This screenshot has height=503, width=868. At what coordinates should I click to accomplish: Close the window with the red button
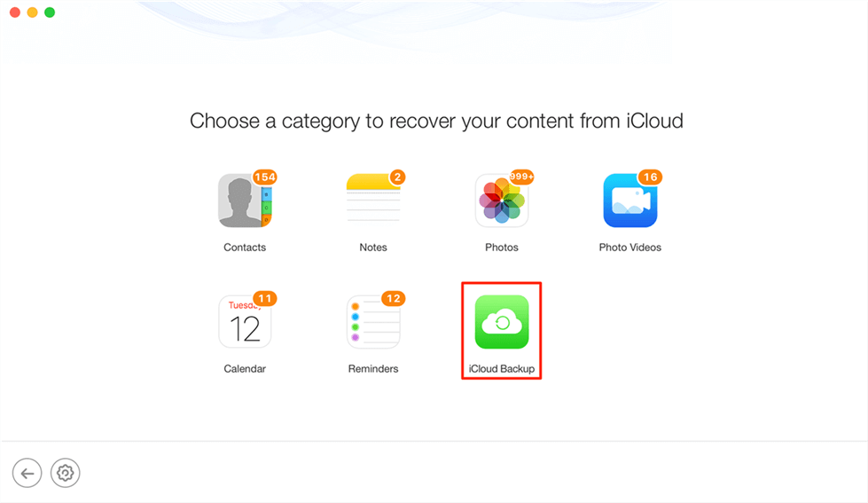click(15, 12)
